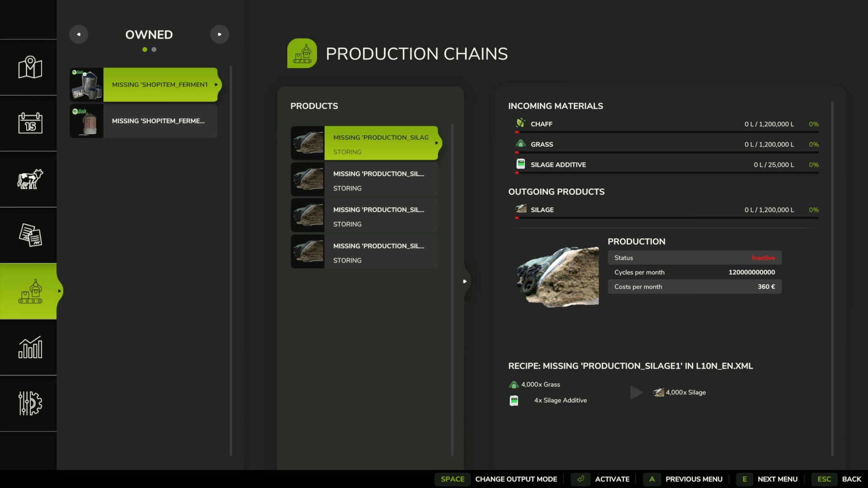Select second page indicator dot under Owned
Viewport: 868px width, 488px height.
click(154, 50)
